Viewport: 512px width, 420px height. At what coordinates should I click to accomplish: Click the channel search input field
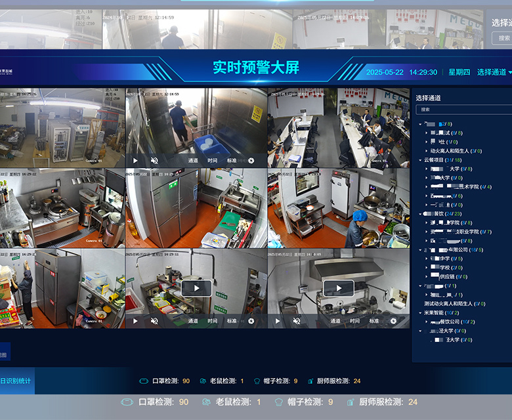(x=463, y=110)
